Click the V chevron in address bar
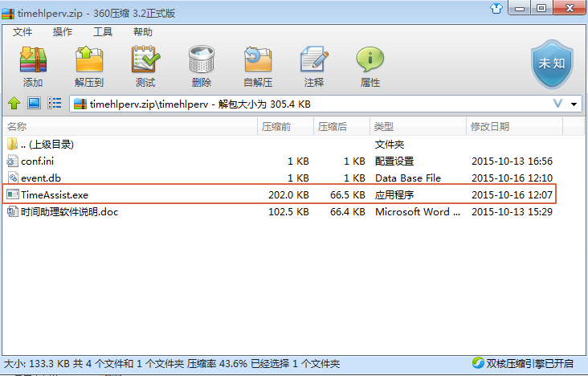This screenshot has height=376, width=588. point(557,104)
